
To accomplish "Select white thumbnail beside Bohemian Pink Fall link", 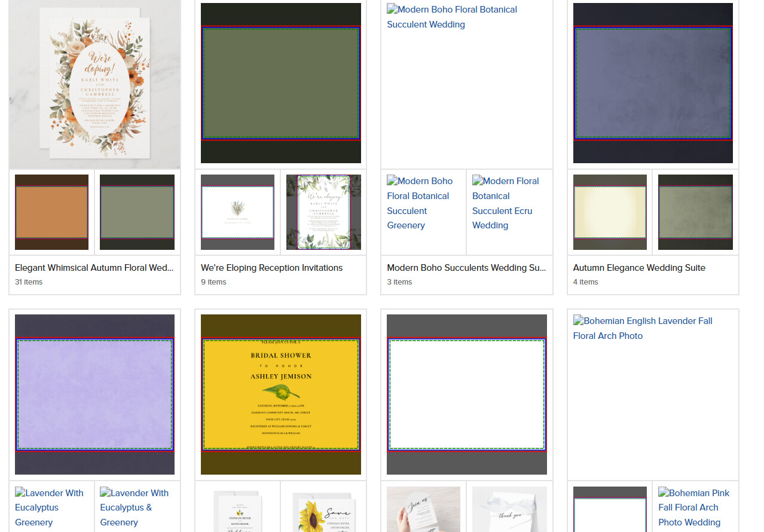I will [x=610, y=509].
